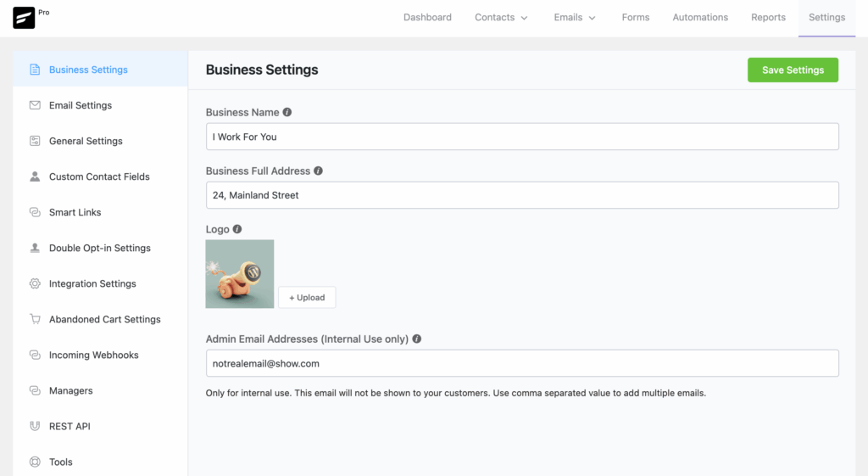
Task: Click the Business Full Address input field
Action: [522, 195]
